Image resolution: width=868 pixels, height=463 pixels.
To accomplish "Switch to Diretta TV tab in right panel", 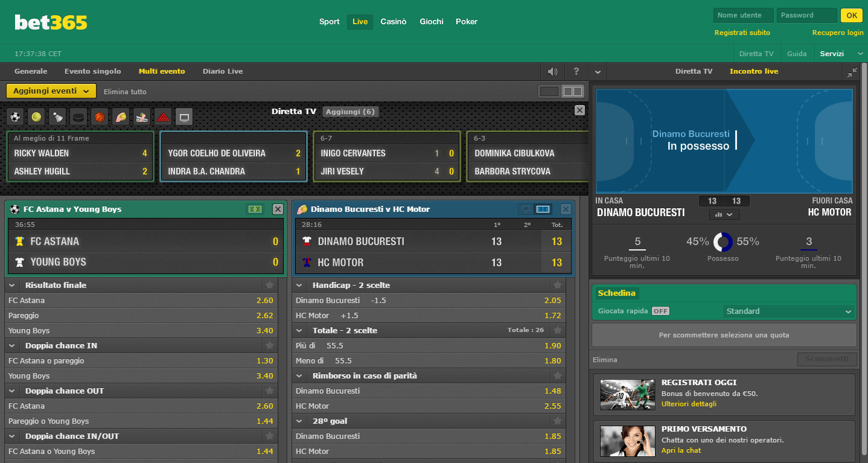I will (x=694, y=71).
